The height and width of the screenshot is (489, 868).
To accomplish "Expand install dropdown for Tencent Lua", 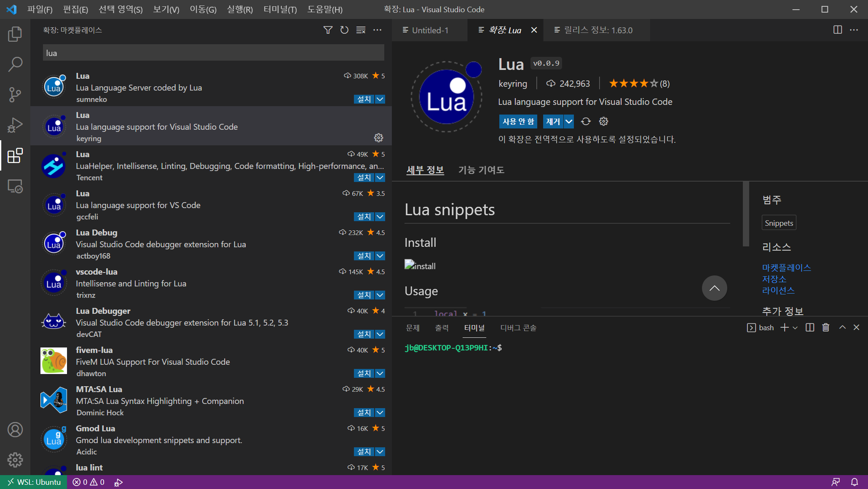I will [x=380, y=177].
